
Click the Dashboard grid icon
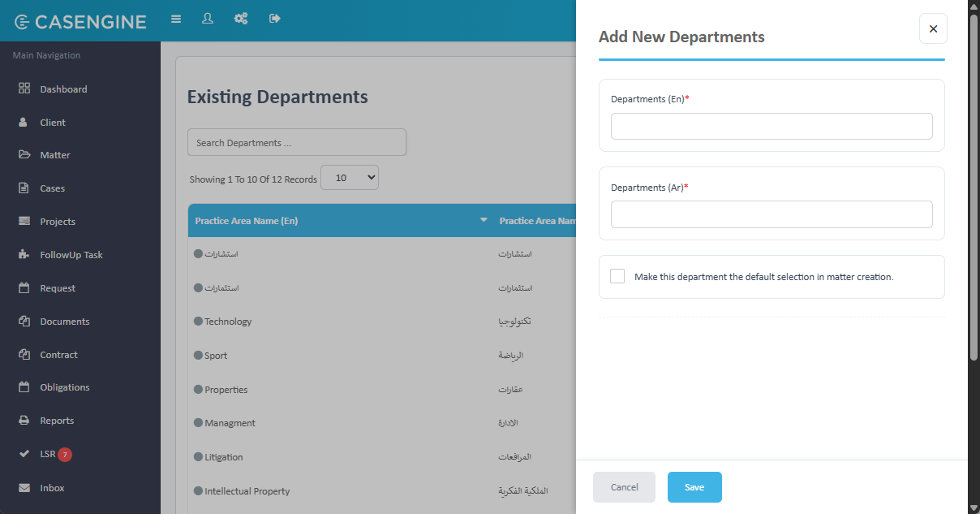tap(24, 89)
